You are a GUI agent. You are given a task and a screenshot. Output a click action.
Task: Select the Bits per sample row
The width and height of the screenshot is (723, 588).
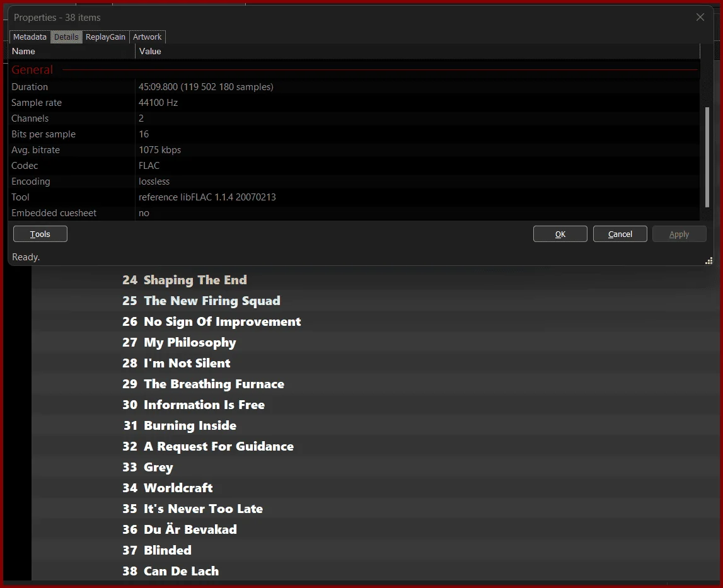click(x=354, y=134)
